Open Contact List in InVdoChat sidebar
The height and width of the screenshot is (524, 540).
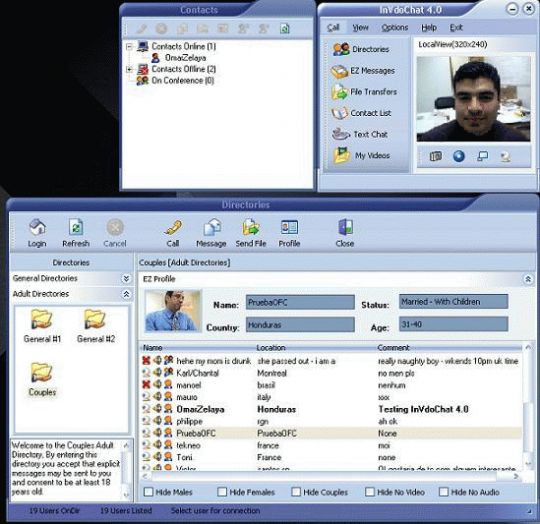coord(361,113)
